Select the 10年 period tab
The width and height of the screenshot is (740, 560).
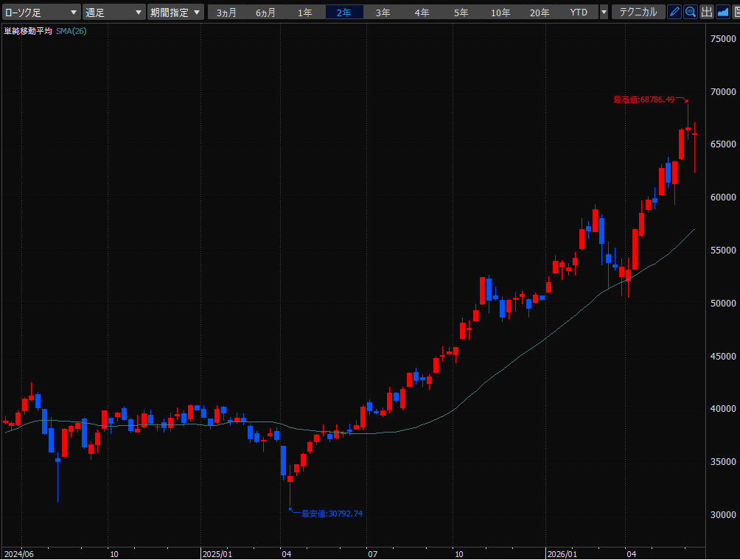click(500, 13)
